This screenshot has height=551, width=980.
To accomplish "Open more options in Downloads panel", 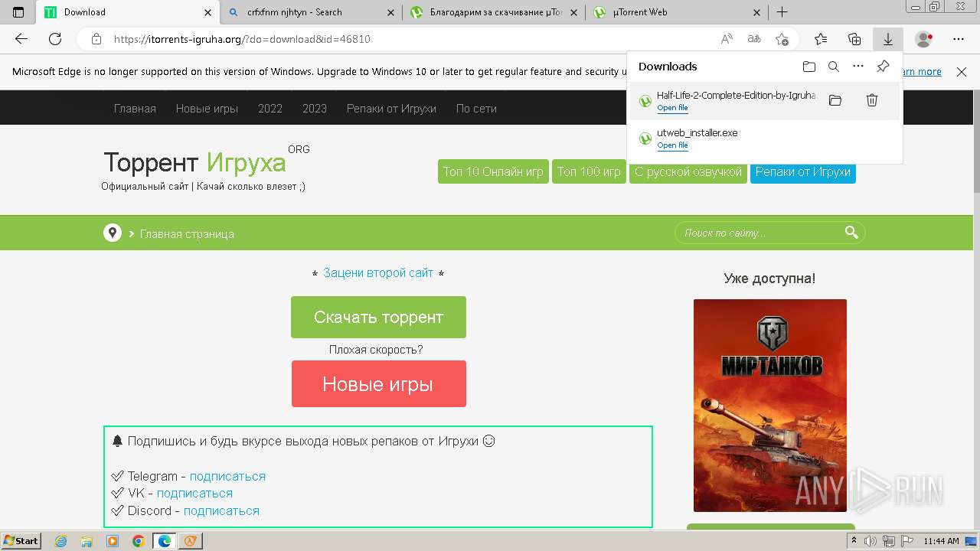I will click(x=858, y=67).
